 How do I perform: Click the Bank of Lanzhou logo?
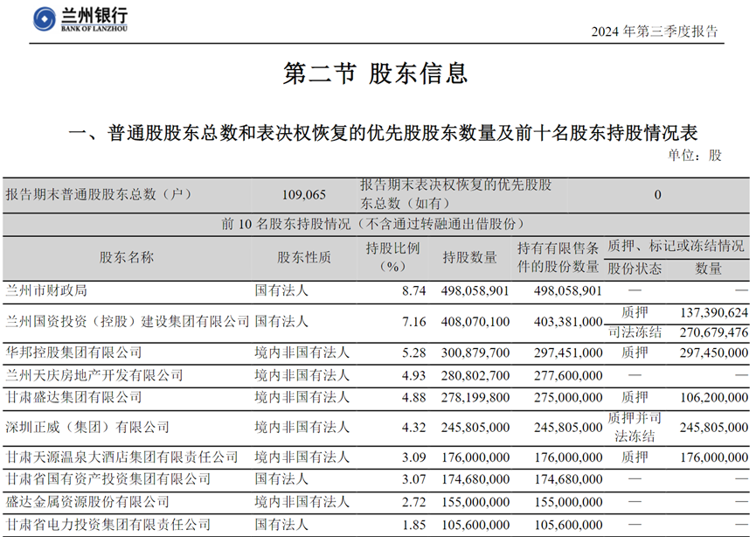pyautogui.click(x=80, y=19)
